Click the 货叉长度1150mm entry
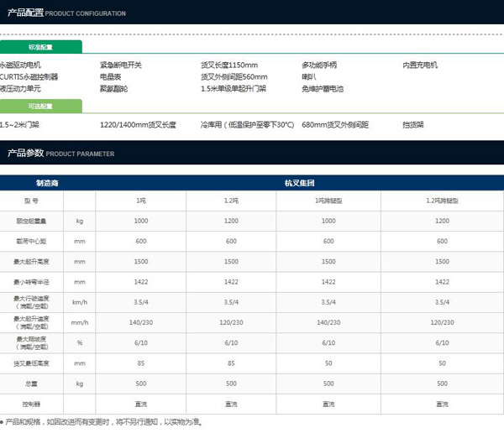The height and width of the screenshot is (433, 504). pyautogui.click(x=228, y=65)
